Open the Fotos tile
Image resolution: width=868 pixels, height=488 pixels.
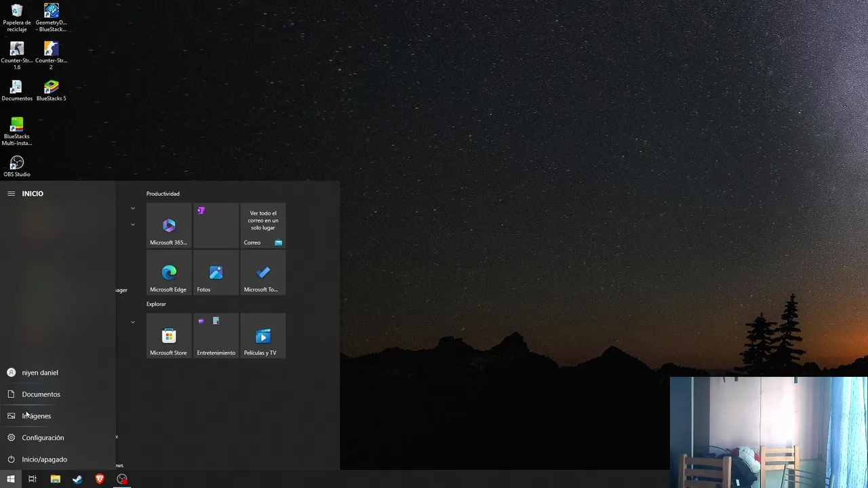(x=216, y=272)
